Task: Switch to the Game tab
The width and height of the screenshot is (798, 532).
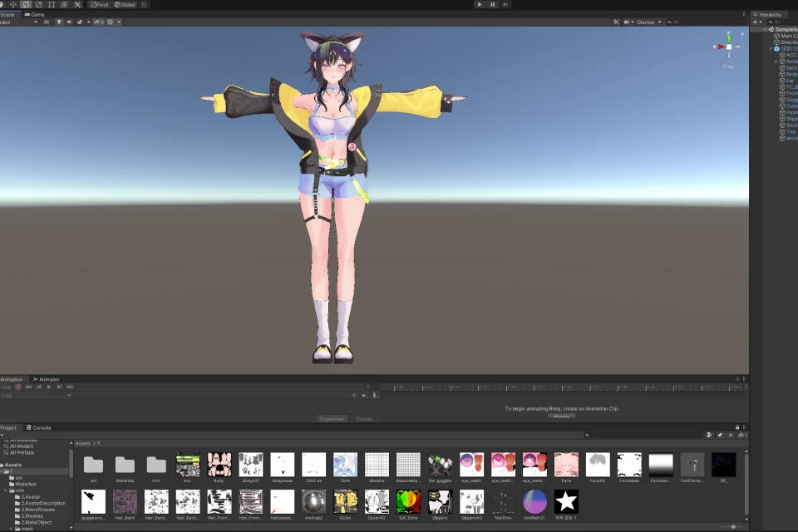Action: [34, 14]
